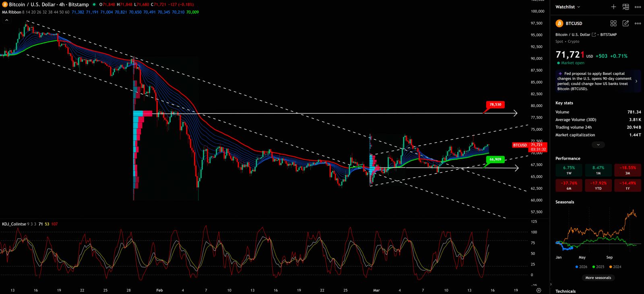Select the 1W performance tile
The width and height of the screenshot is (644, 294).
coord(569,170)
